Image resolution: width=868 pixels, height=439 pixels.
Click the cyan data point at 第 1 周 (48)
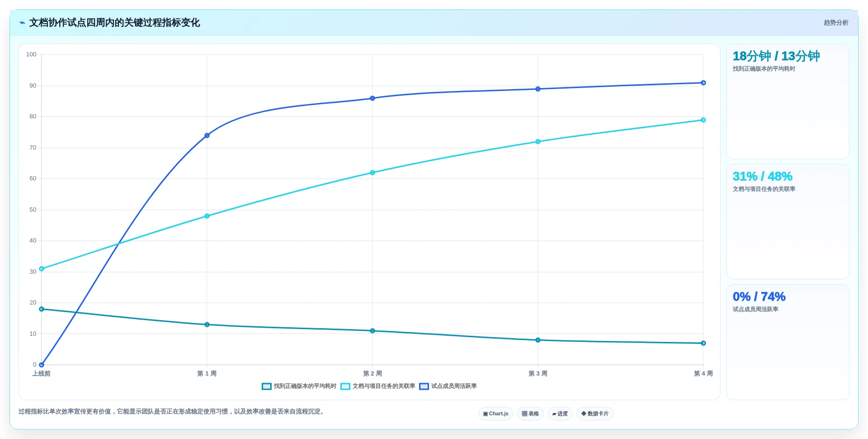[207, 216]
